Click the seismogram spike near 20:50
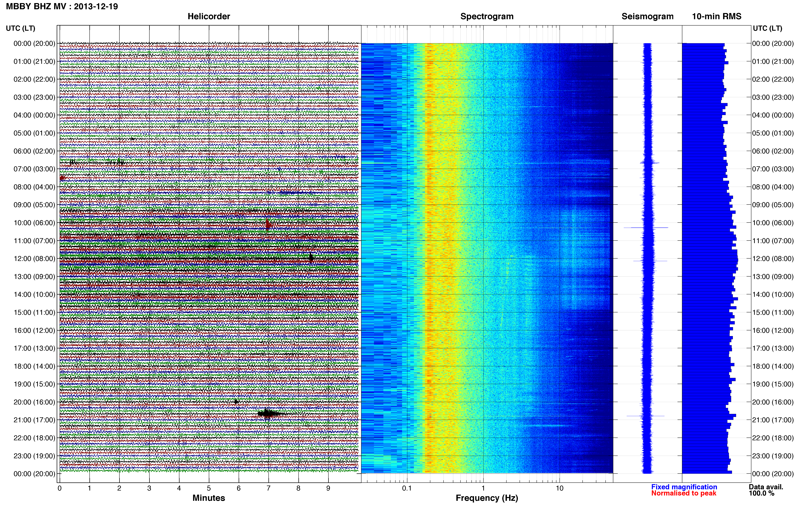 point(645,416)
